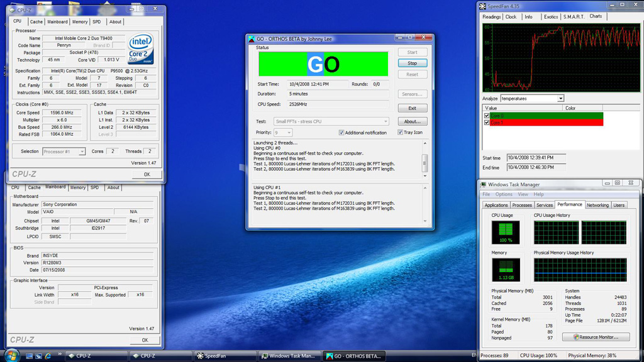The height and width of the screenshot is (362, 644).
Task: Disable the Tray Icon checkbox
Action: coord(400,133)
